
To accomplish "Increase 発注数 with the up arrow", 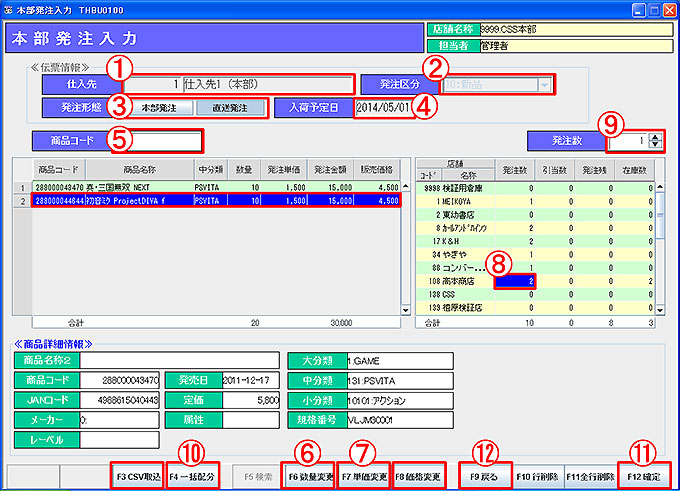I will [x=655, y=136].
